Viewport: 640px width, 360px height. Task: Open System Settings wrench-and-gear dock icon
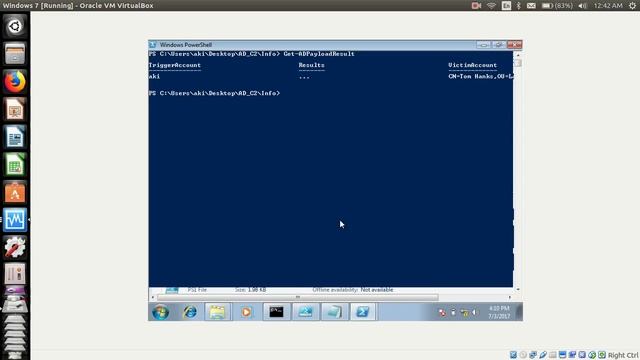(x=15, y=247)
